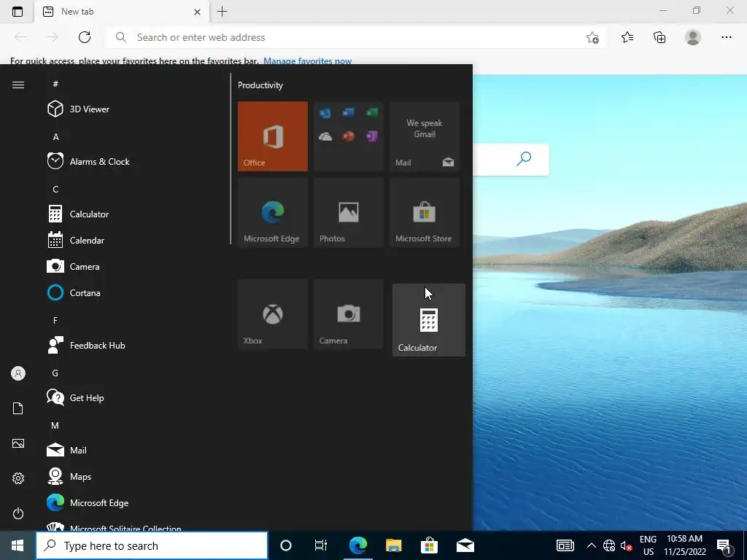Open Settings gear in Start sidebar

(18, 478)
